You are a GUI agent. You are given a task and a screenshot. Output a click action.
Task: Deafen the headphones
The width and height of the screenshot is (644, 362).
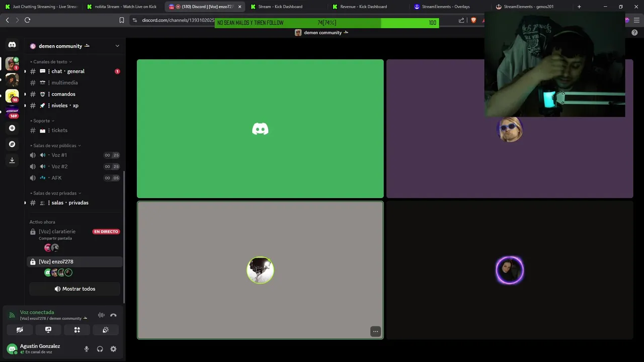pyautogui.click(x=100, y=349)
